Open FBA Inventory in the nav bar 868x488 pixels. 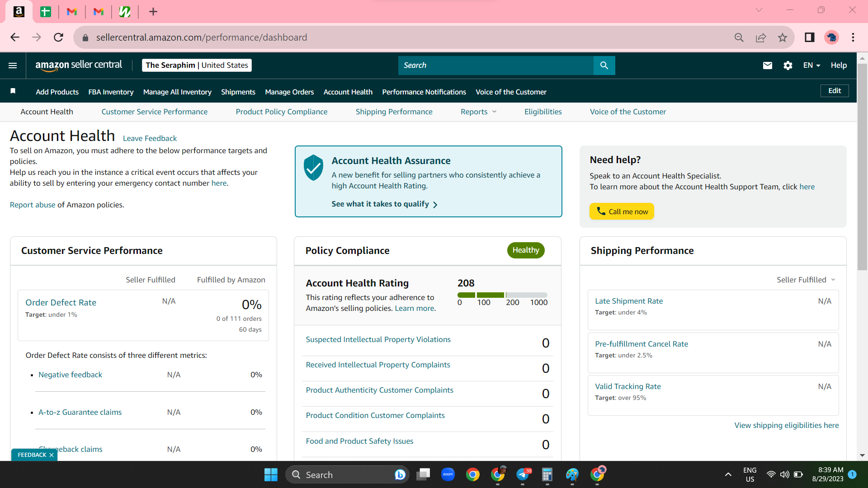pos(111,92)
